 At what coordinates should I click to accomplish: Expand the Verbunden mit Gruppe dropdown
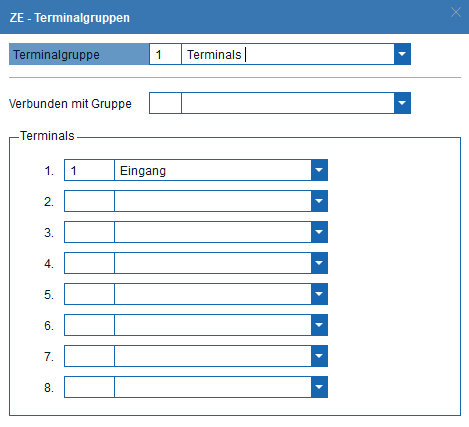coord(402,103)
